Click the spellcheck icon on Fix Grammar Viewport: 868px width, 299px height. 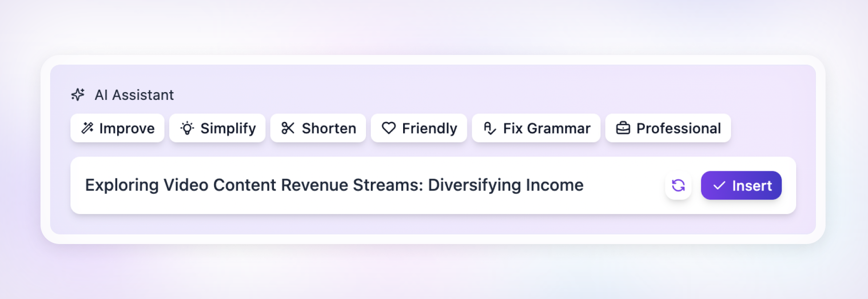(x=489, y=128)
